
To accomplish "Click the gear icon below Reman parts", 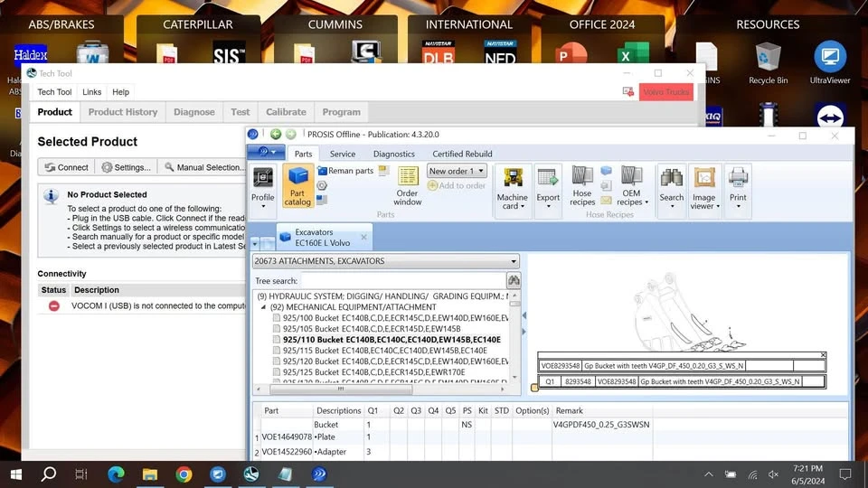I will 322,186.
